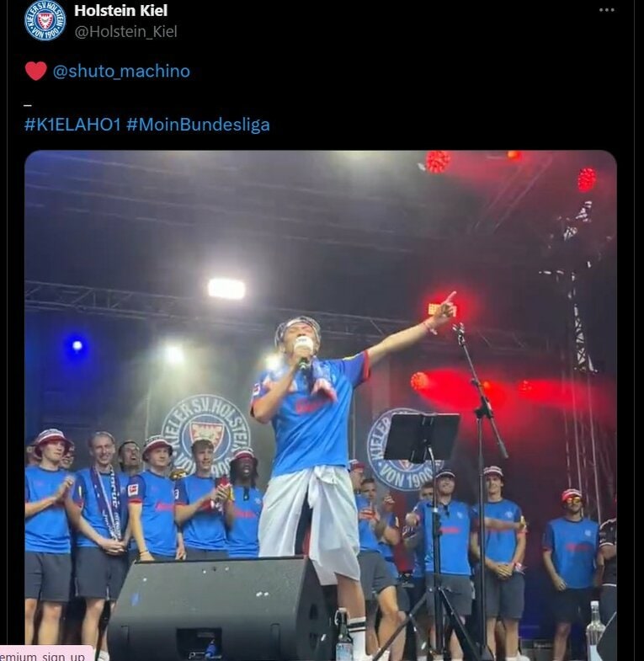The image size is (644, 661).
Task: Click the red stage light in top-right corner
Action: point(587,179)
